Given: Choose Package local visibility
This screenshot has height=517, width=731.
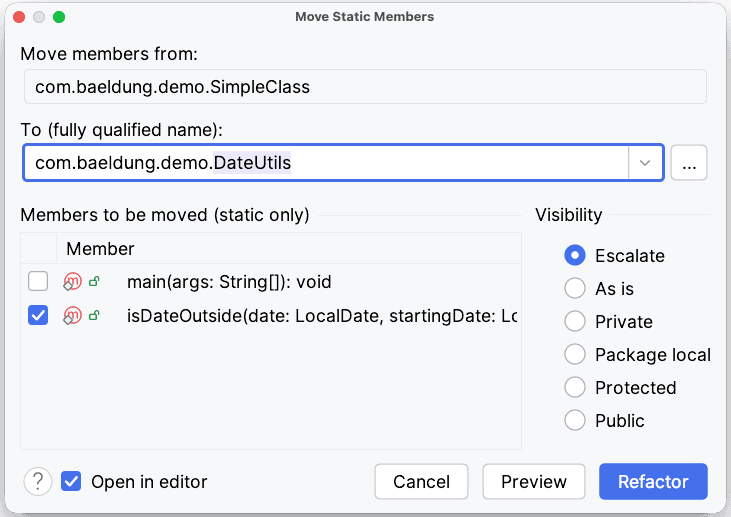Looking at the screenshot, I should point(575,354).
